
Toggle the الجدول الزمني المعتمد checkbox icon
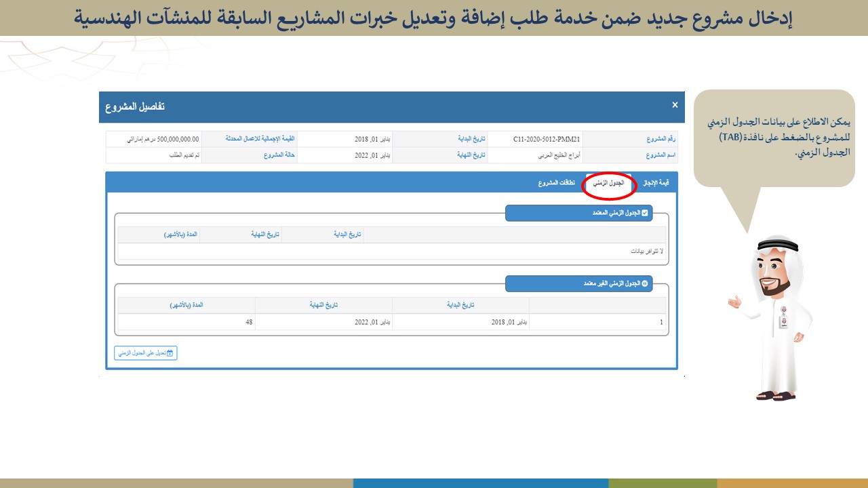645,213
